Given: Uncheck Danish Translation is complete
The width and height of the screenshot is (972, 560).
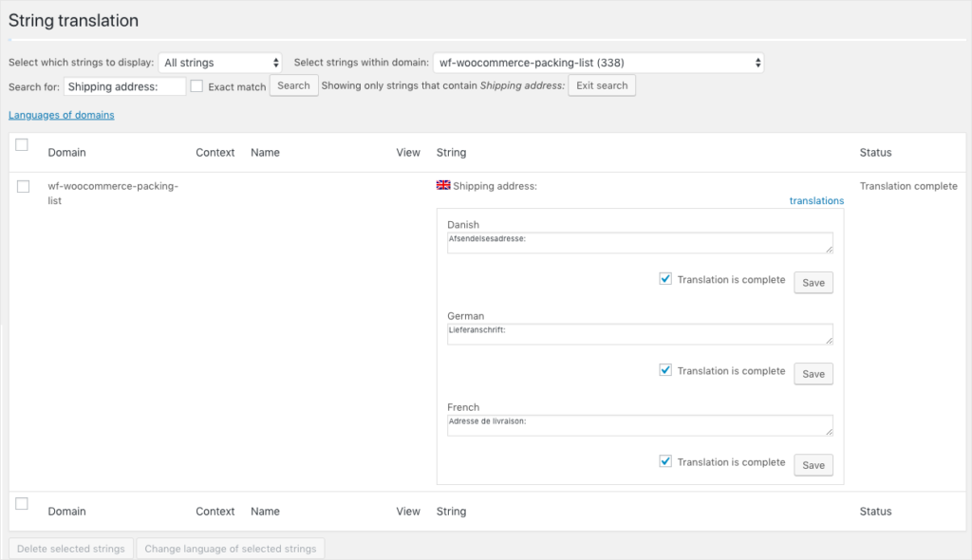Looking at the screenshot, I should (665, 280).
